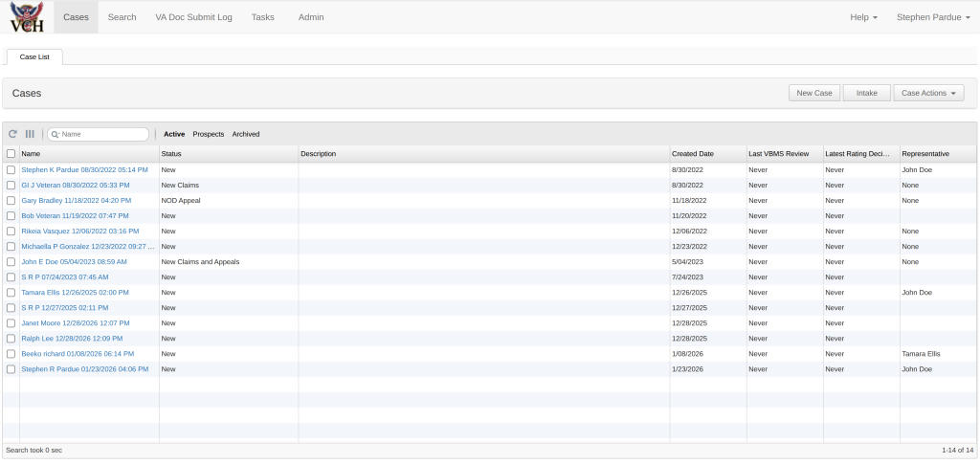The width and height of the screenshot is (980, 464).
Task: Select the Tamara Ellis case checkbox
Action: pyautogui.click(x=11, y=293)
